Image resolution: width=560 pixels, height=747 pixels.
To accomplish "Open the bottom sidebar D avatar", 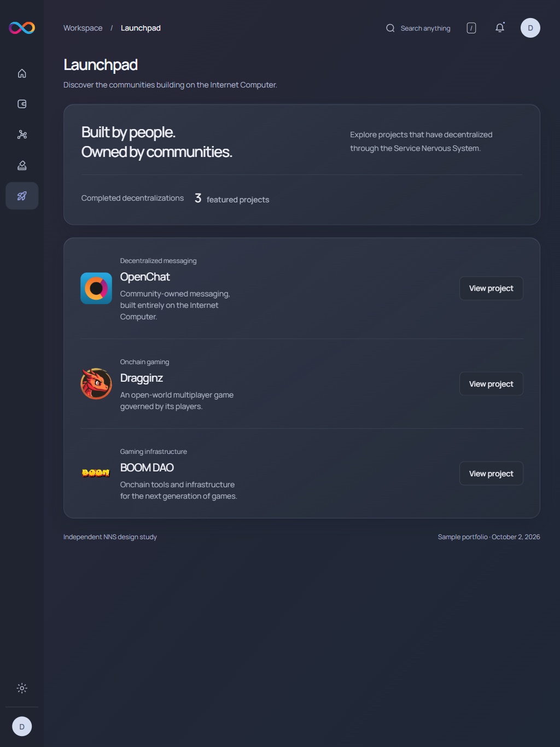I will coord(22,726).
